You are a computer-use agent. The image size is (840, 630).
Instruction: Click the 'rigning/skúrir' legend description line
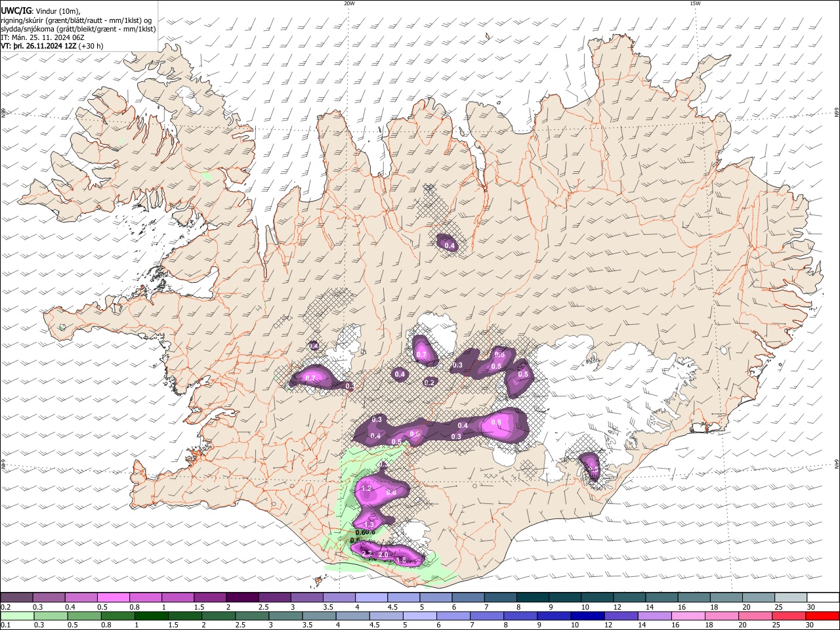tap(77, 20)
